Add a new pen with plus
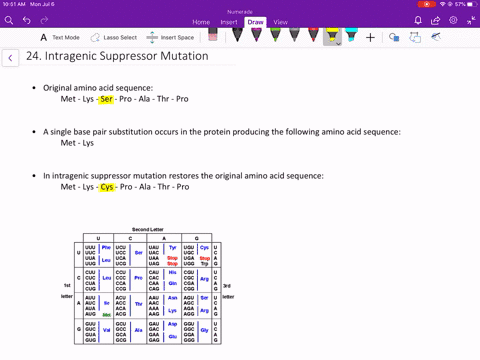Screen dimensions: 480x360 [370, 37]
